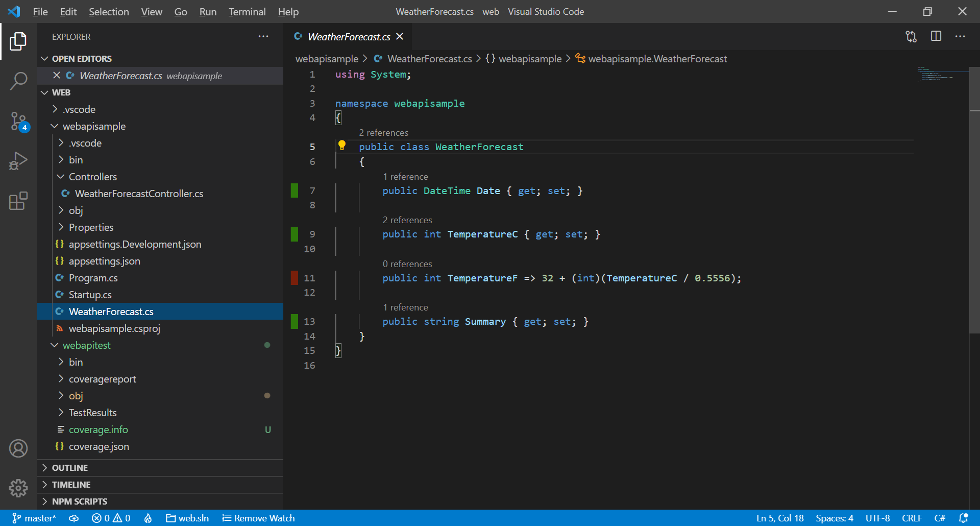
Task: Open the Manage gear icon
Action: (18, 488)
